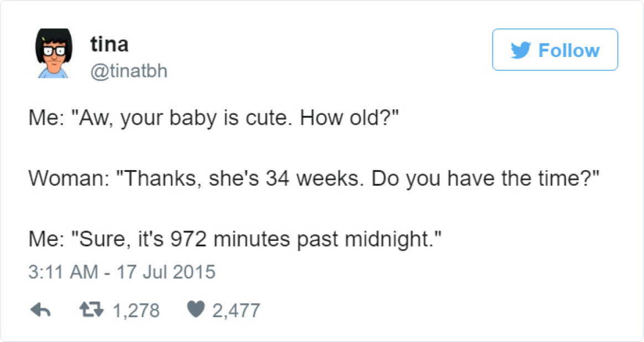Follow the @tinatbh account
The height and width of the screenshot is (342, 644).
tap(555, 50)
